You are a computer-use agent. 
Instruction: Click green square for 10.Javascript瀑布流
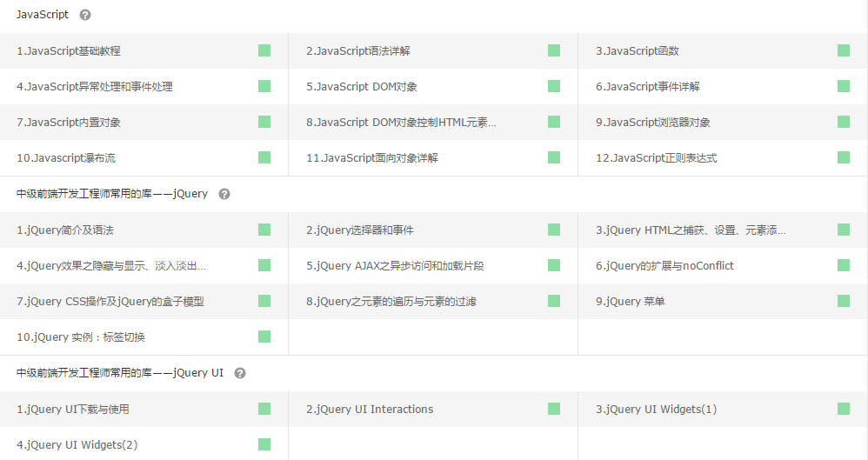tap(264, 157)
